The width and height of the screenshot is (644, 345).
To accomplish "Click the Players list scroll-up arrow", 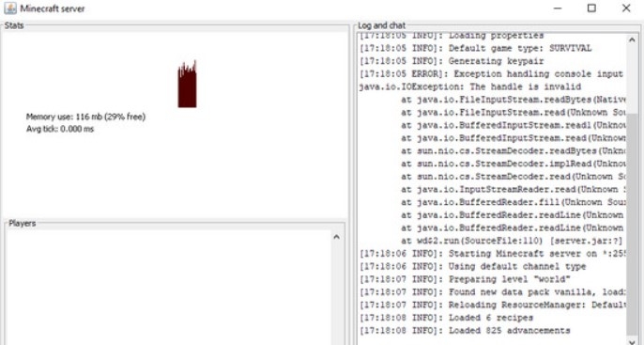I will pos(336,237).
